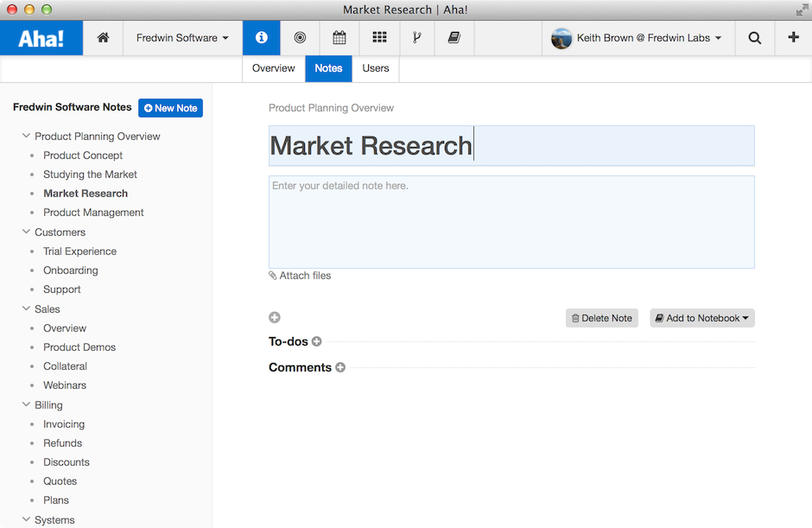The image size is (812, 528).
Task: Click the Attach files link
Action: (x=300, y=276)
